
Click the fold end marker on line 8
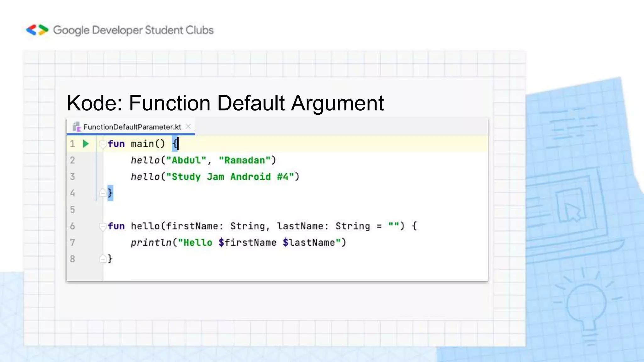click(x=103, y=259)
